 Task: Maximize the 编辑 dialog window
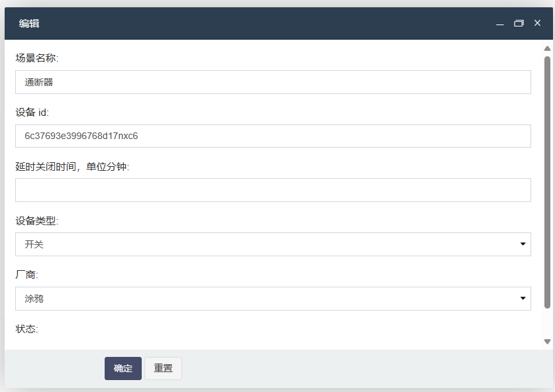[x=519, y=23]
